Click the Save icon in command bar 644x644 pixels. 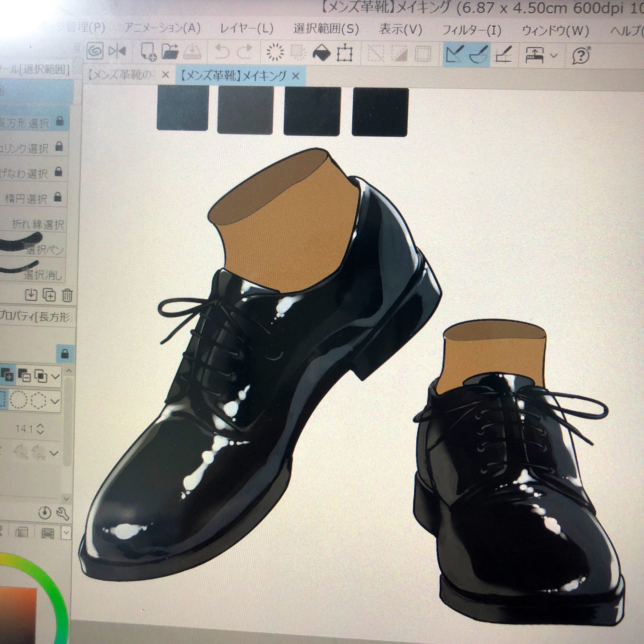192,52
